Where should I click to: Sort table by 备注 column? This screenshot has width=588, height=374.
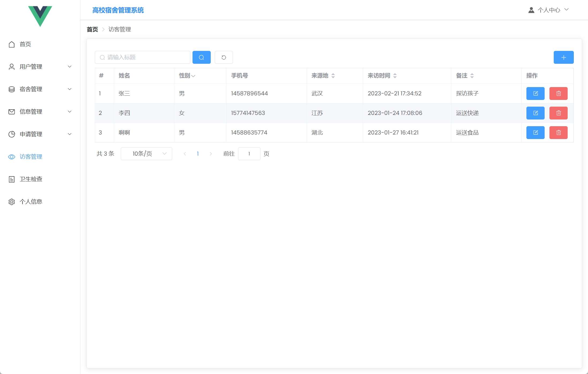472,76
